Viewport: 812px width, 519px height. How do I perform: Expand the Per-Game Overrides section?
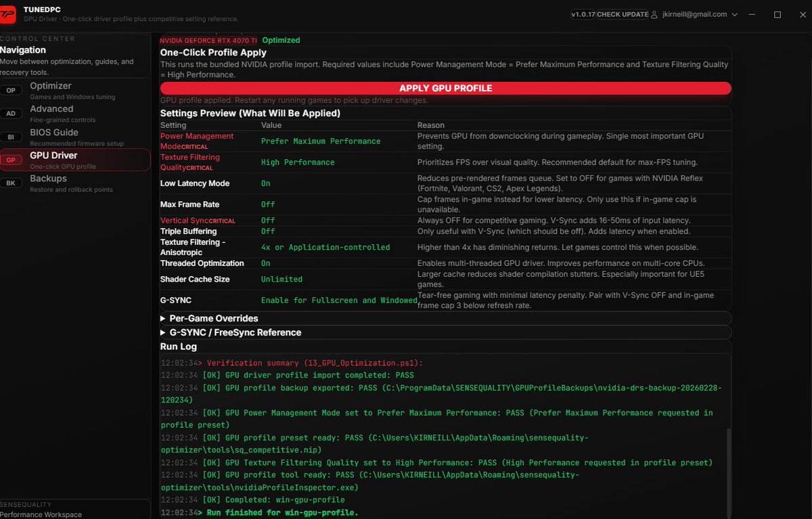(445, 318)
